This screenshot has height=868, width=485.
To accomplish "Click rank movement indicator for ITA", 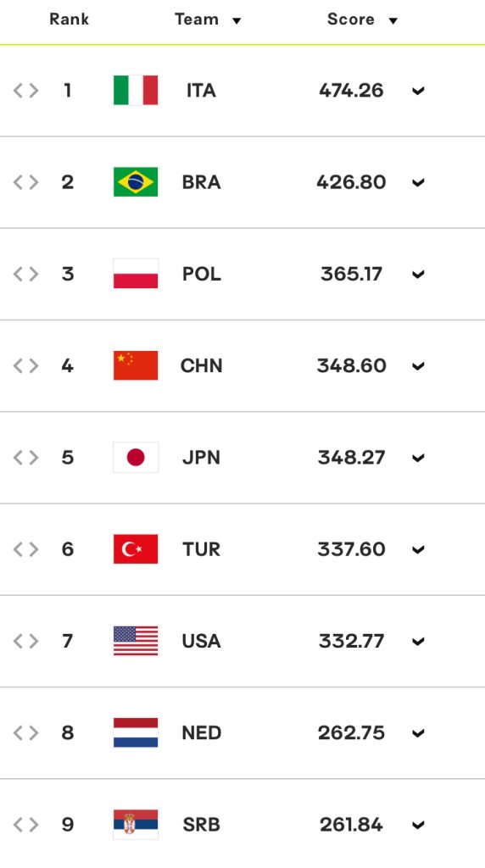I will coord(26,90).
